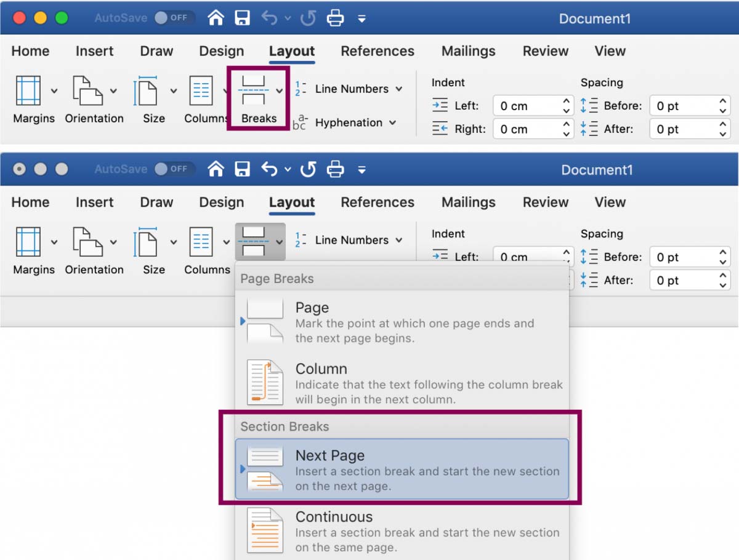Open the Hyphenation dropdown

pos(356,122)
